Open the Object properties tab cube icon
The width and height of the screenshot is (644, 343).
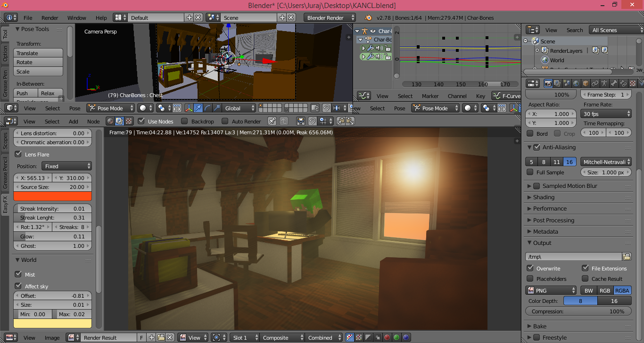[586, 83]
